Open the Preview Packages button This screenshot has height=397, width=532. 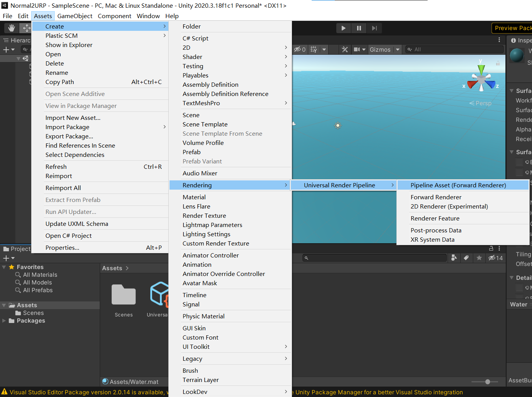tap(512, 28)
